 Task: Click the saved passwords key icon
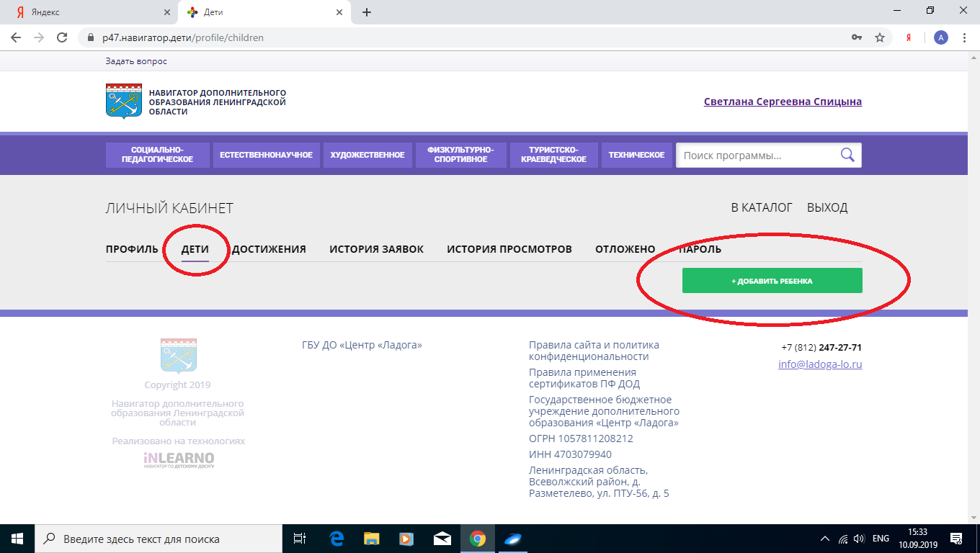click(856, 37)
